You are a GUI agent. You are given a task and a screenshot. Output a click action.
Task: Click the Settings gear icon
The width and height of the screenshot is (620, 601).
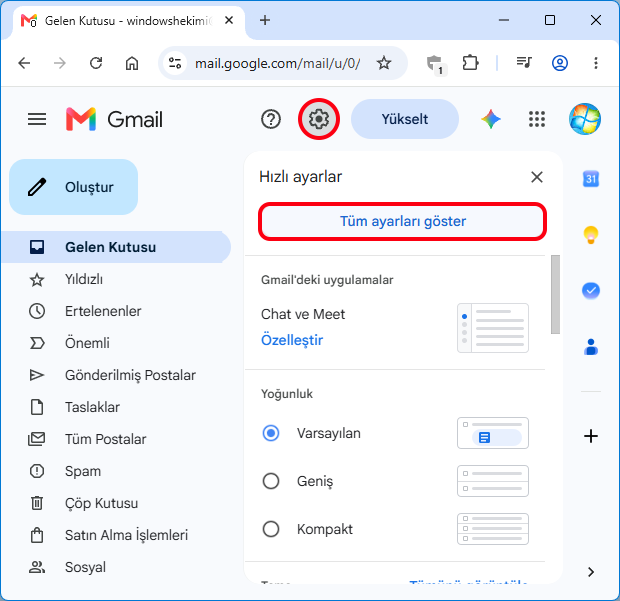pyautogui.click(x=319, y=119)
